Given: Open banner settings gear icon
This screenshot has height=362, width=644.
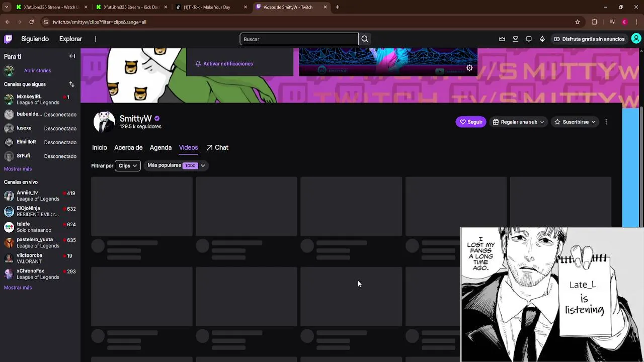Looking at the screenshot, I should click(469, 68).
